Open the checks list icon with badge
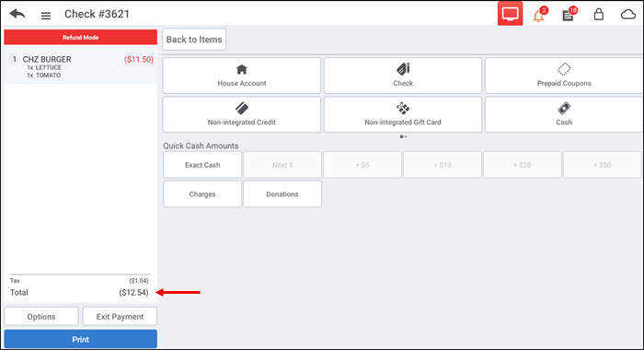The image size is (644, 350). pos(569,15)
